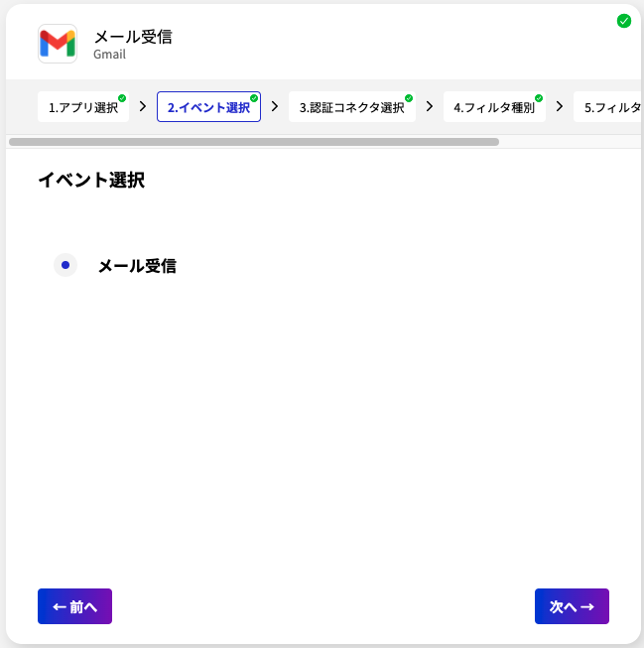Click the Gmail app icon
This screenshot has width=644, height=648.
click(58, 44)
